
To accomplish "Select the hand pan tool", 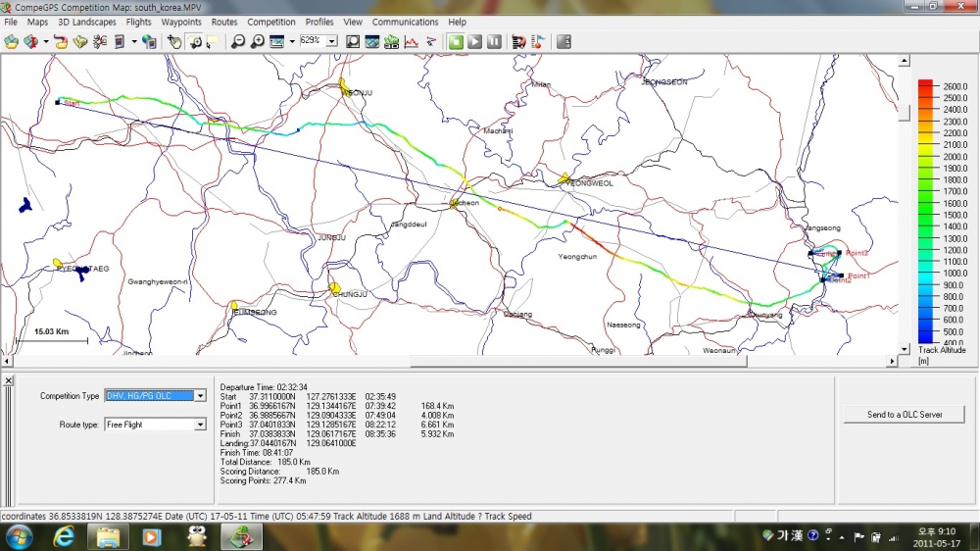I will click(174, 42).
